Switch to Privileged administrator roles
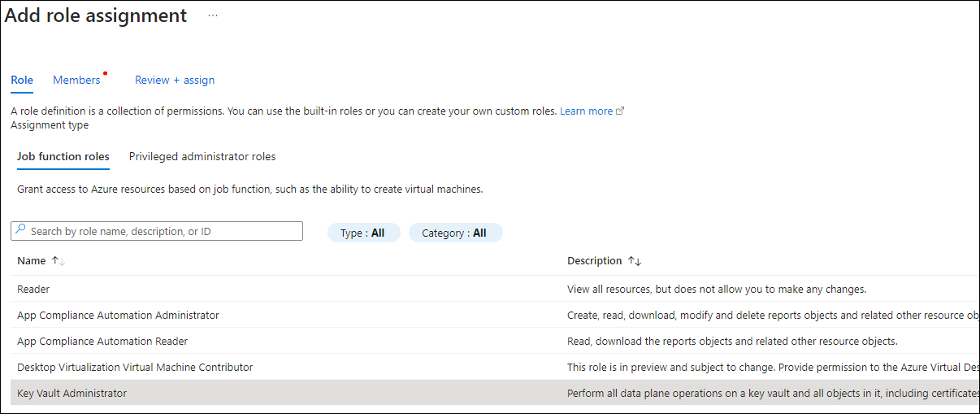Screen dimensions: 980x414 click(x=202, y=156)
